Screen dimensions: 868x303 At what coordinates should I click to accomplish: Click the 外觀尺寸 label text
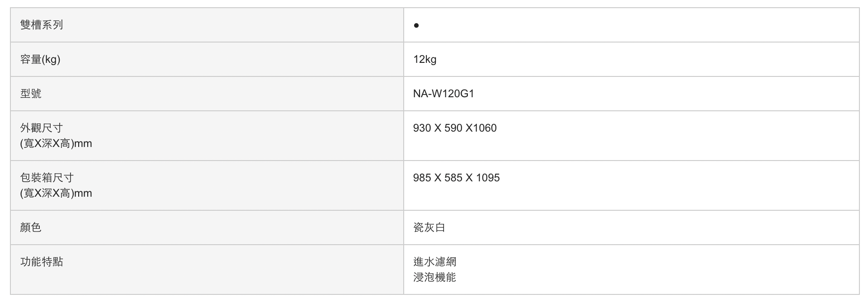pyautogui.click(x=42, y=128)
